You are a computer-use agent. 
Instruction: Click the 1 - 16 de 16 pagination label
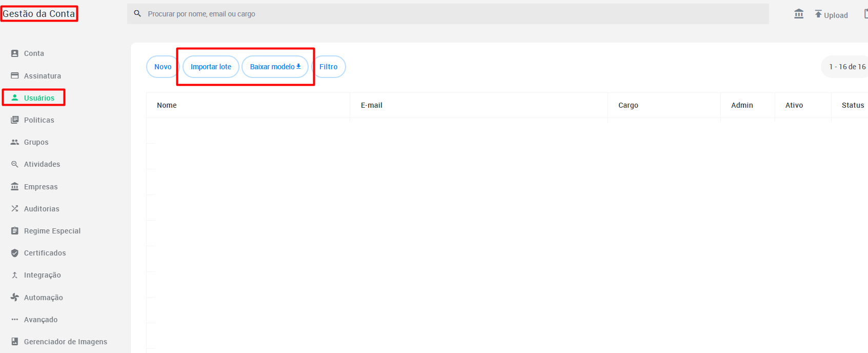[x=847, y=67]
